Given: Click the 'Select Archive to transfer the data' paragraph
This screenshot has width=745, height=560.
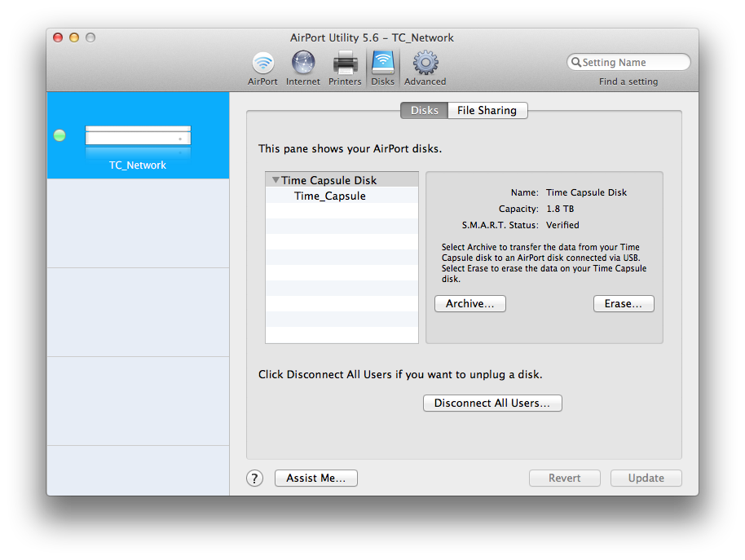Looking at the screenshot, I should (x=544, y=263).
